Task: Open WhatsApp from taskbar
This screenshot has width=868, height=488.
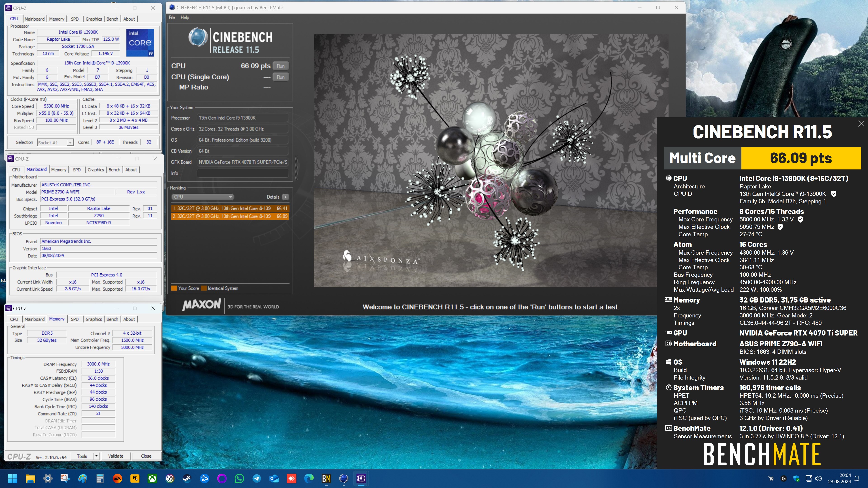Action: pyautogui.click(x=239, y=479)
